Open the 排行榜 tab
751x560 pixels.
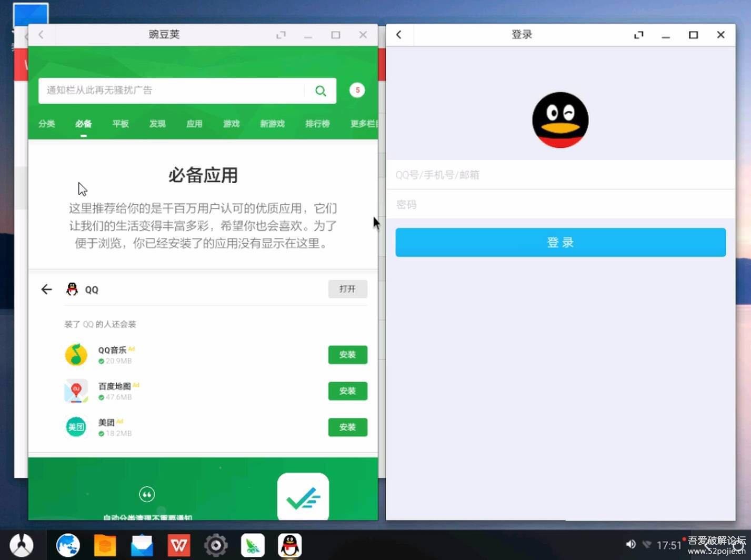coord(317,124)
